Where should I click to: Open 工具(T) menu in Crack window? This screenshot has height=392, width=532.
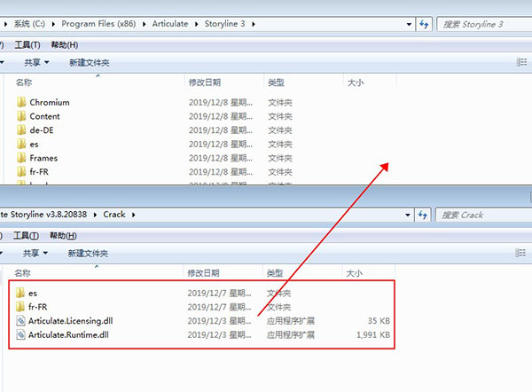coord(26,236)
